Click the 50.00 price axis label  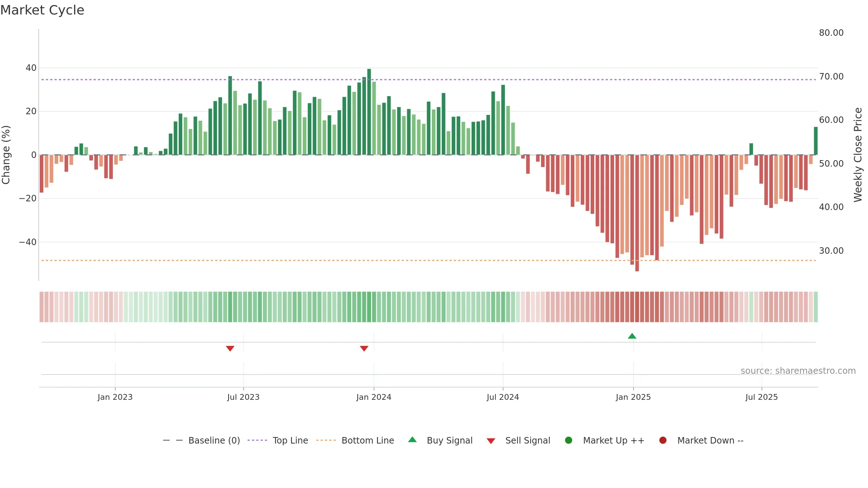[x=831, y=163]
